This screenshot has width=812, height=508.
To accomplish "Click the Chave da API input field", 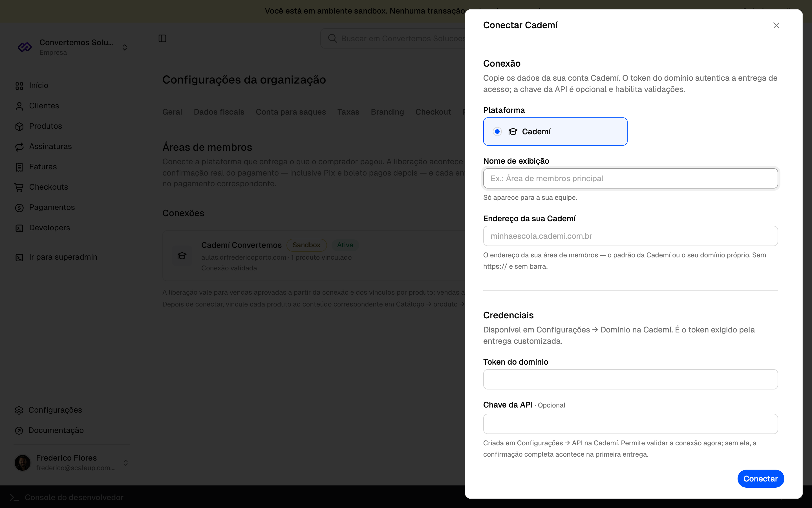I will (630, 424).
